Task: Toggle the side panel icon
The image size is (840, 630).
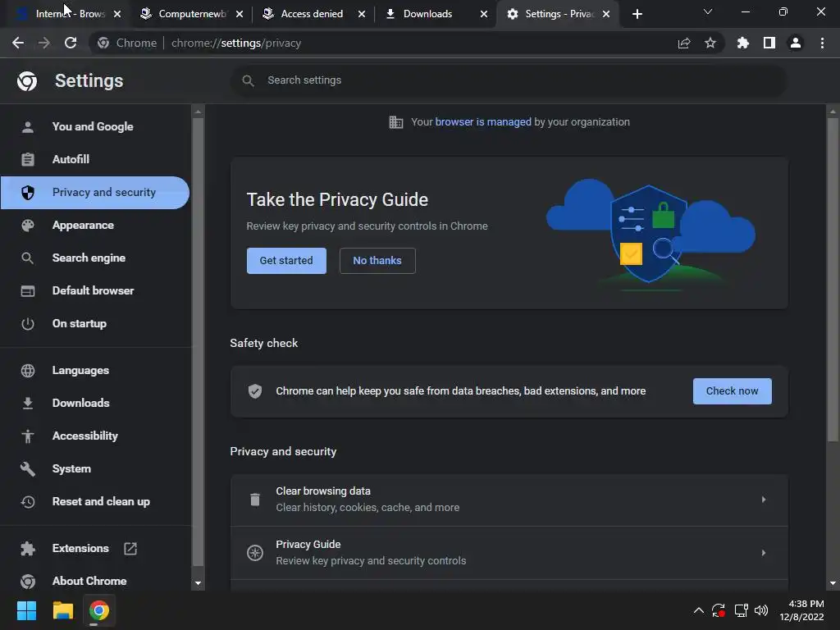Action: click(x=769, y=43)
